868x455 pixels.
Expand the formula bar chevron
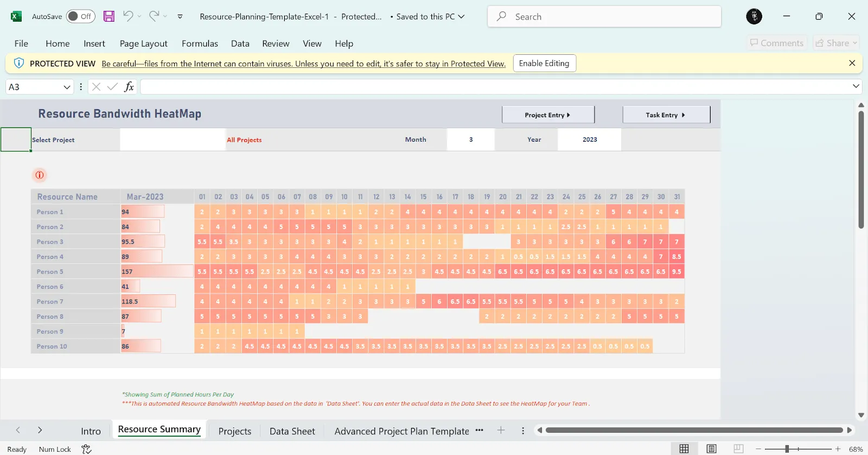pos(856,86)
